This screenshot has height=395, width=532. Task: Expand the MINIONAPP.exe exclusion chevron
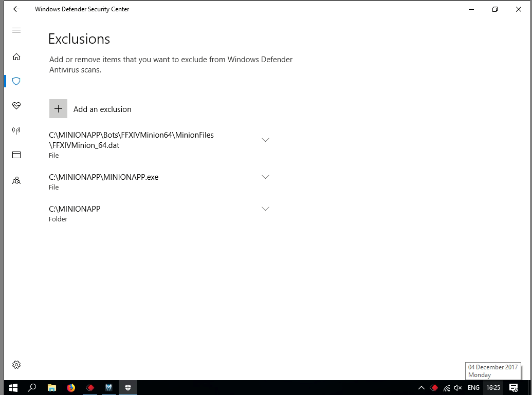pyautogui.click(x=265, y=177)
